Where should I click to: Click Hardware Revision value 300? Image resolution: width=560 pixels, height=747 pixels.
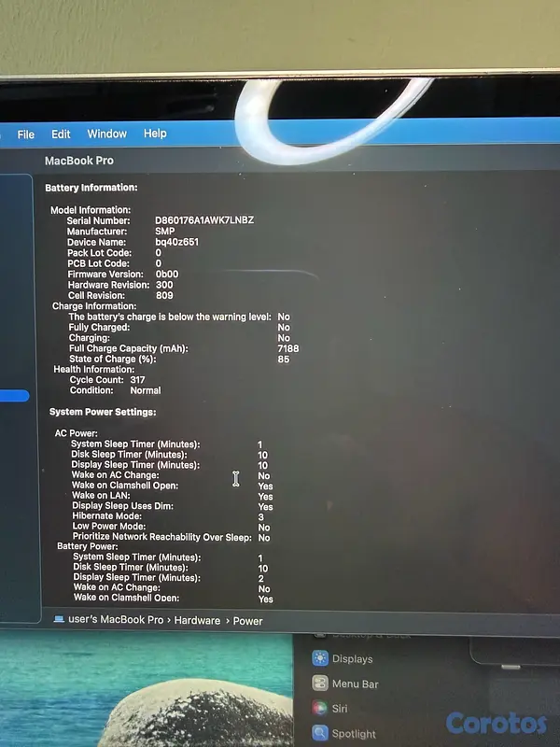[x=164, y=285]
